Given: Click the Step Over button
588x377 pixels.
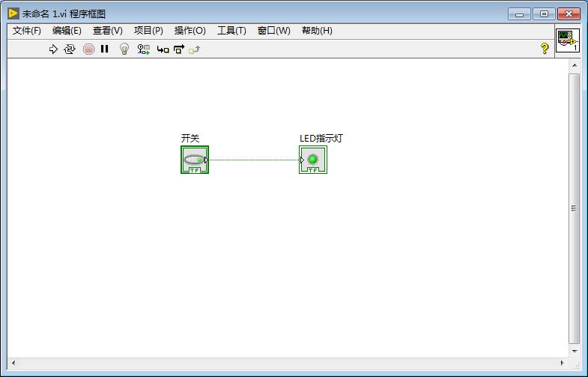Looking at the screenshot, I should (x=179, y=49).
